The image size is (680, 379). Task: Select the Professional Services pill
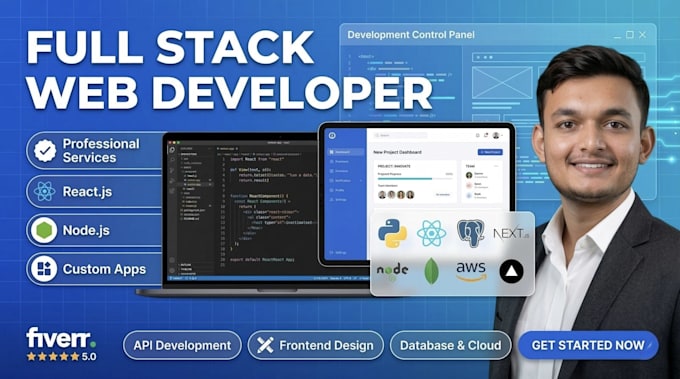tap(95, 150)
